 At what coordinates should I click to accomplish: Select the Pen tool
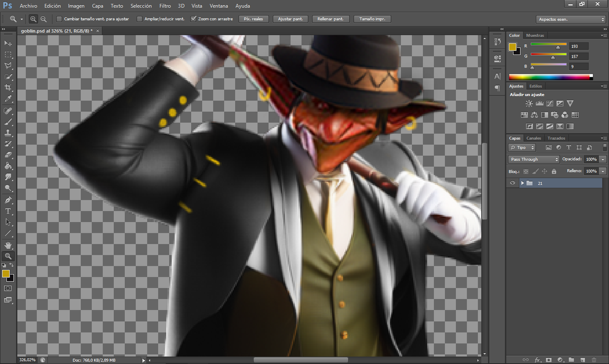(8, 200)
